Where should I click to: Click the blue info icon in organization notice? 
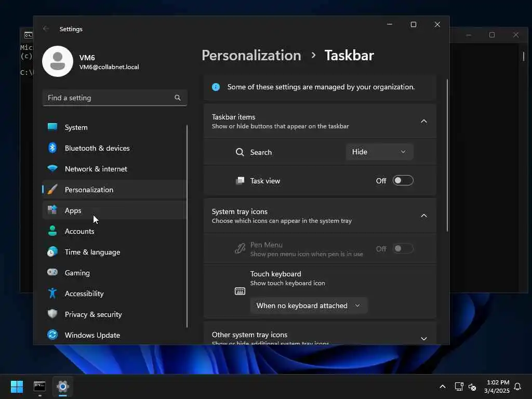click(x=216, y=87)
